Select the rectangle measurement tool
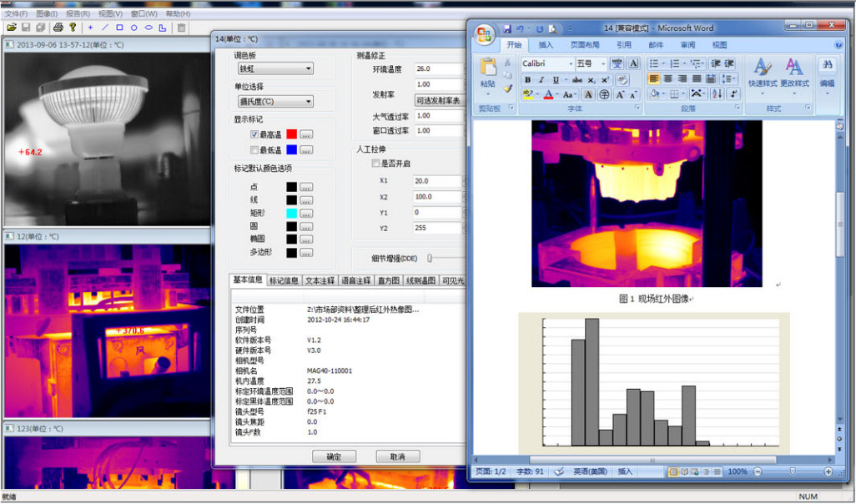Image resolution: width=856 pixels, height=504 pixels. pyautogui.click(x=119, y=28)
